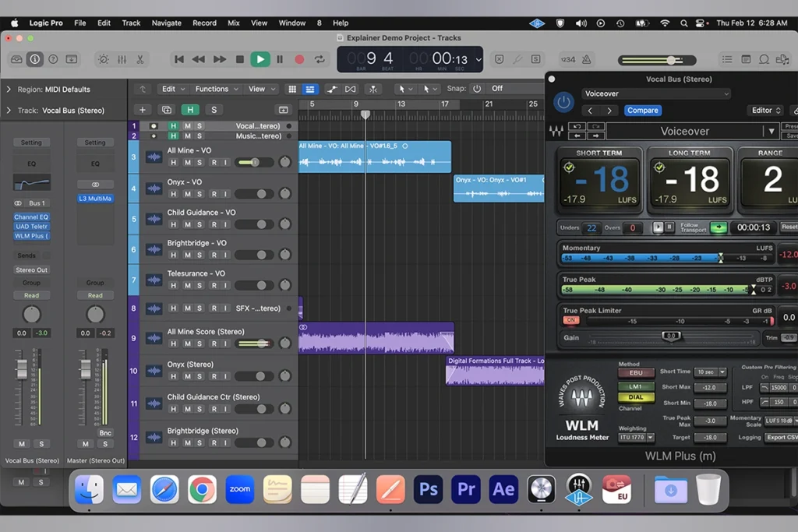Open the Navigate menu
This screenshot has height=532, width=798.
pyautogui.click(x=167, y=23)
